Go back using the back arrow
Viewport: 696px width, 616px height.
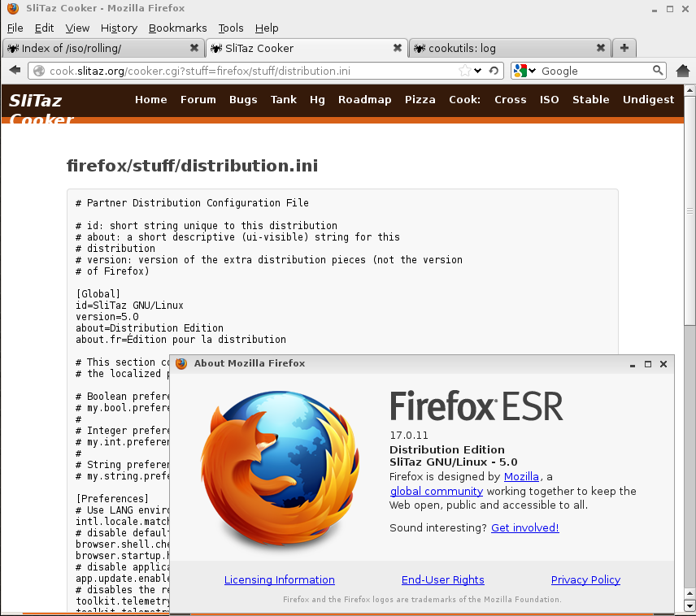[x=15, y=70]
